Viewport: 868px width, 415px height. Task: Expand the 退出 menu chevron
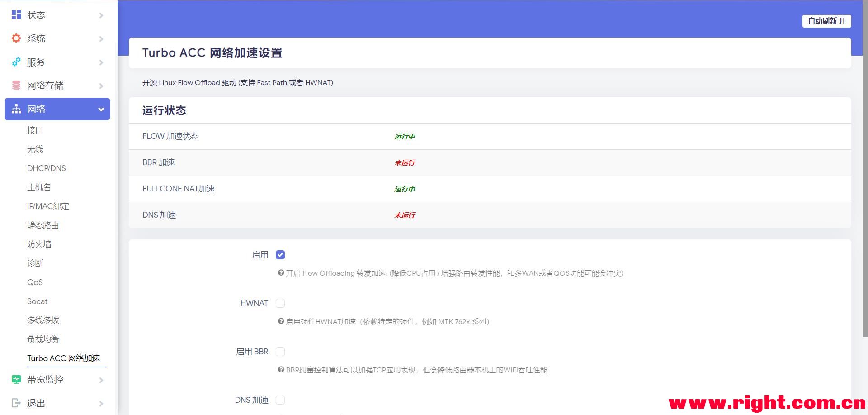(101, 404)
